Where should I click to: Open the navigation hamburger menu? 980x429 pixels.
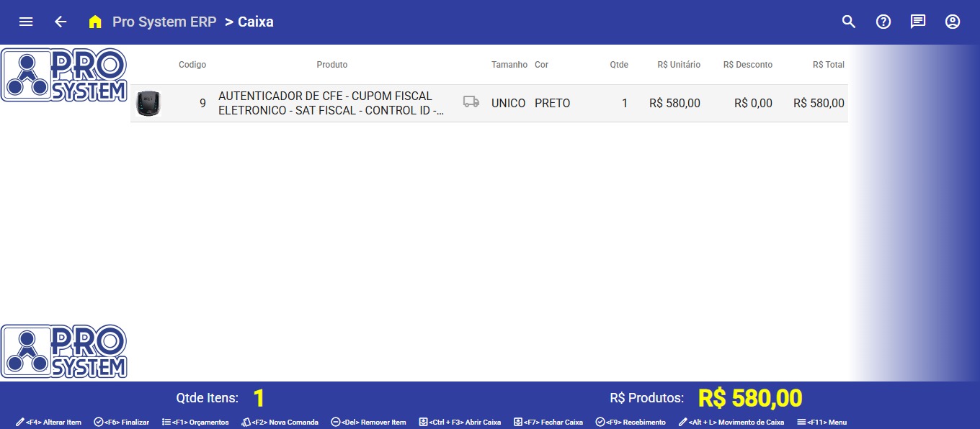coord(26,22)
